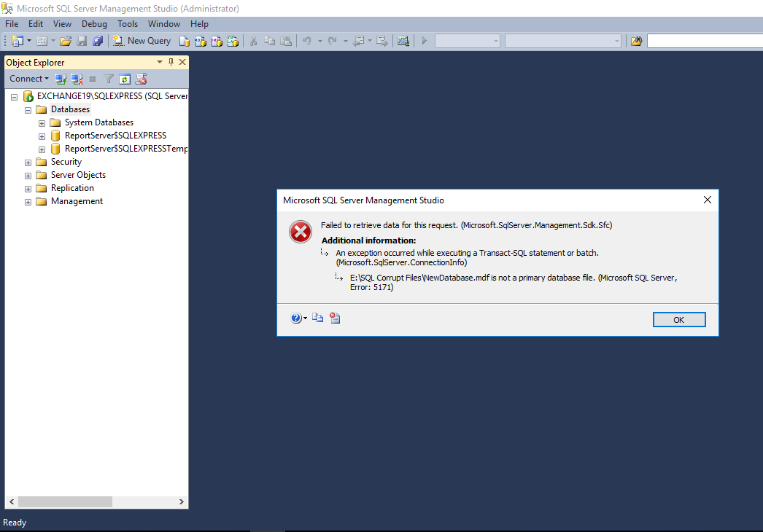Click the Database Engine Query icon
The image size is (763, 532).
pos(185,42)
